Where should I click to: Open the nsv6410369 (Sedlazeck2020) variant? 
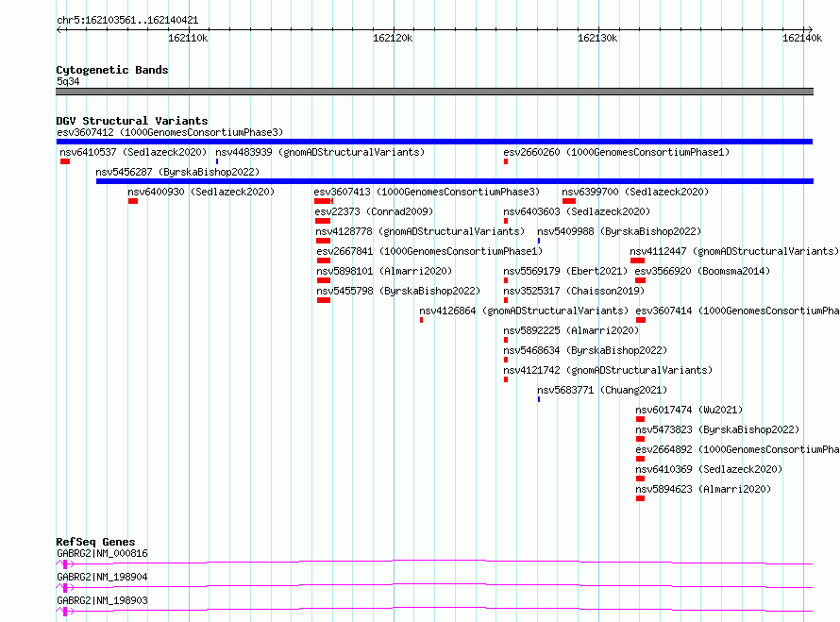pyautogui.click(x=710, y=469)
